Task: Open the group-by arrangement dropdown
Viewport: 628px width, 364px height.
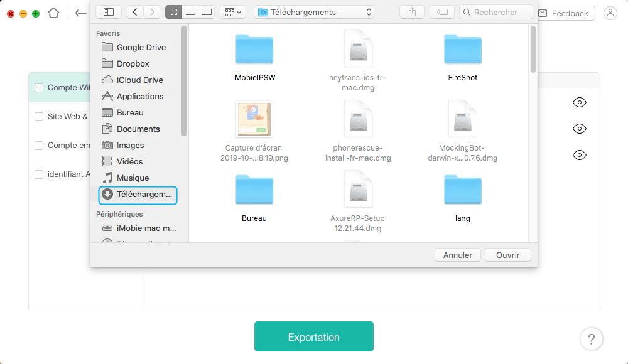Action: (x=233, y=12)
